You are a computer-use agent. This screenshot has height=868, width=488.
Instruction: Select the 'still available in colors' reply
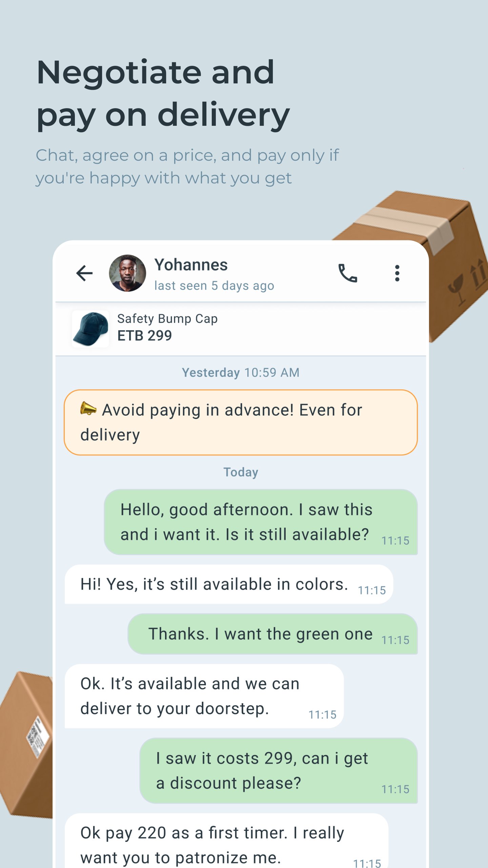229,584
